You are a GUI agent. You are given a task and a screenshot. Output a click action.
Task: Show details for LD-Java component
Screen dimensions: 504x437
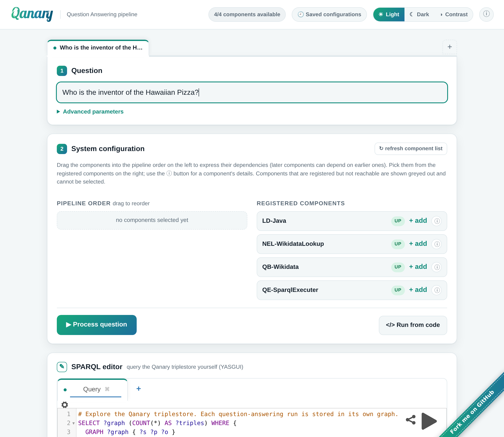coord(437,221)
